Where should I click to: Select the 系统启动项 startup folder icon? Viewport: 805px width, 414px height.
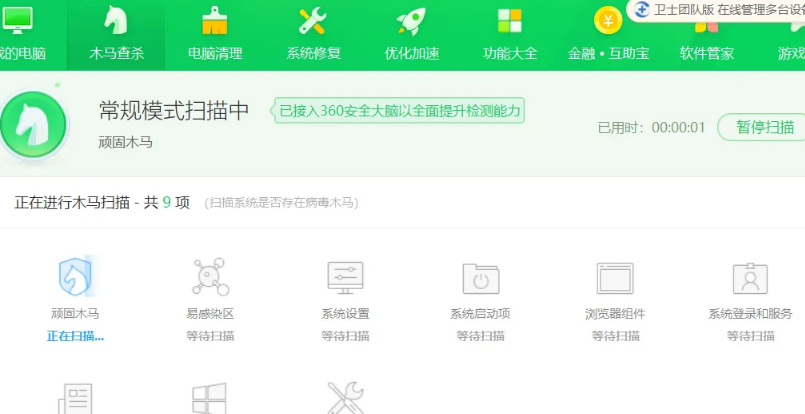point(480,277)
